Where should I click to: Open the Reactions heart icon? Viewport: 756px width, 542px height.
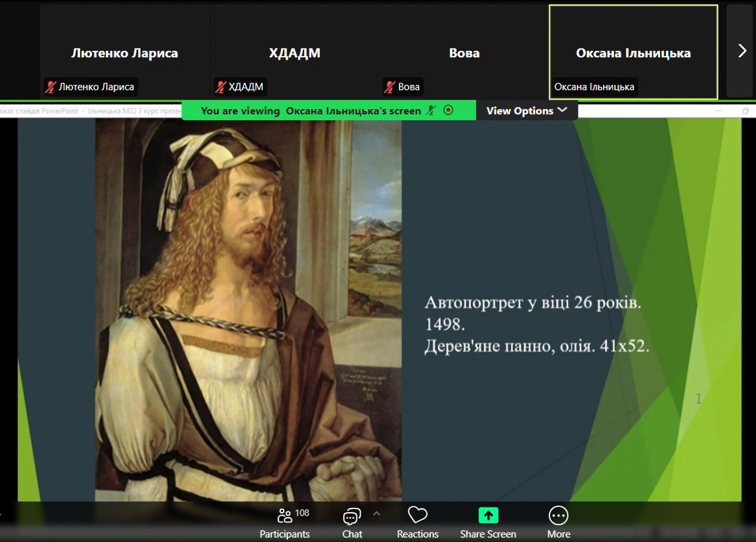417,515
